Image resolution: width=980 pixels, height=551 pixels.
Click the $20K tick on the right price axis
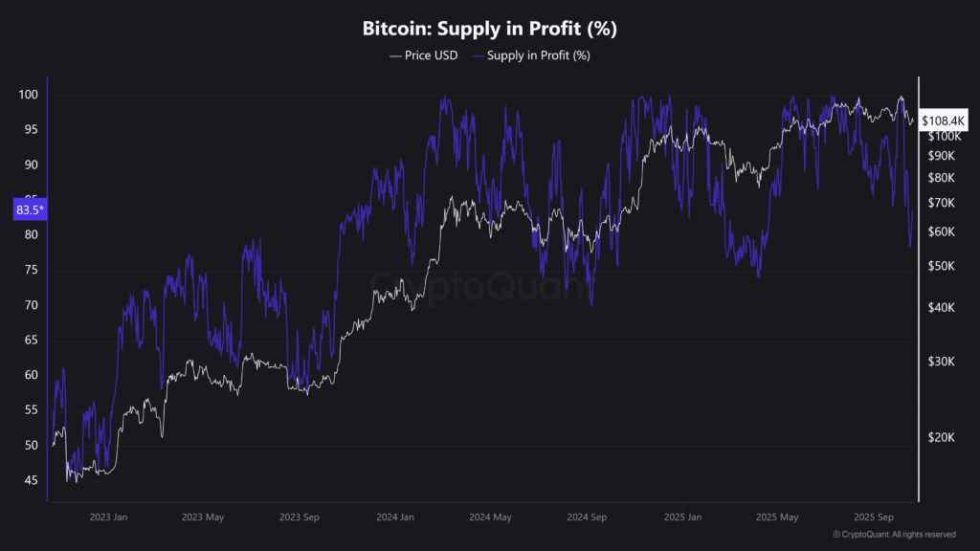click(x=941, y=437)
